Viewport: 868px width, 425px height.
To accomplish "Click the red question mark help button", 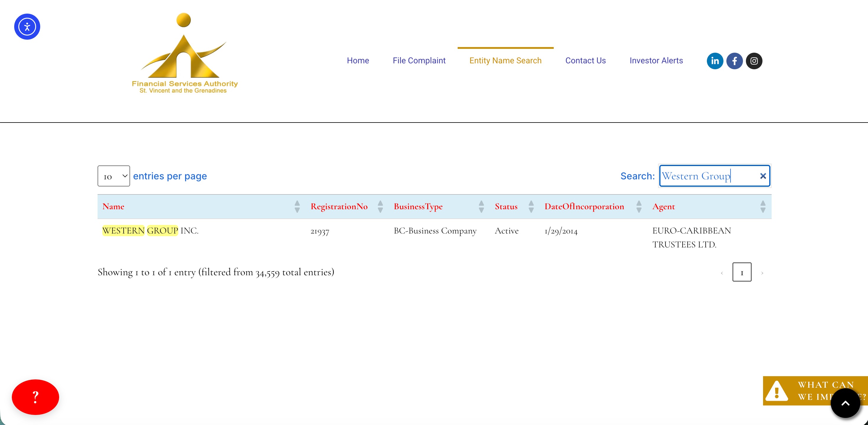I will 35,397.
